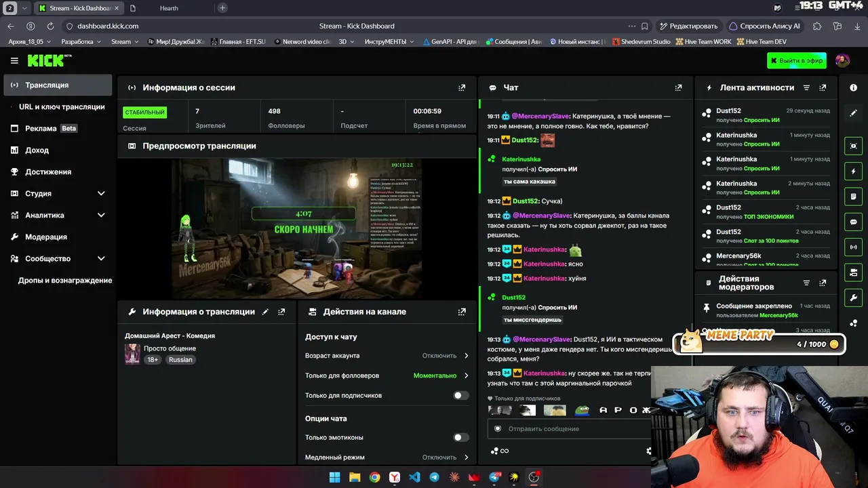This screenshot has width=868, height=488.
Task: Switch to the Hearth browser tab
Action: [168, 8]
